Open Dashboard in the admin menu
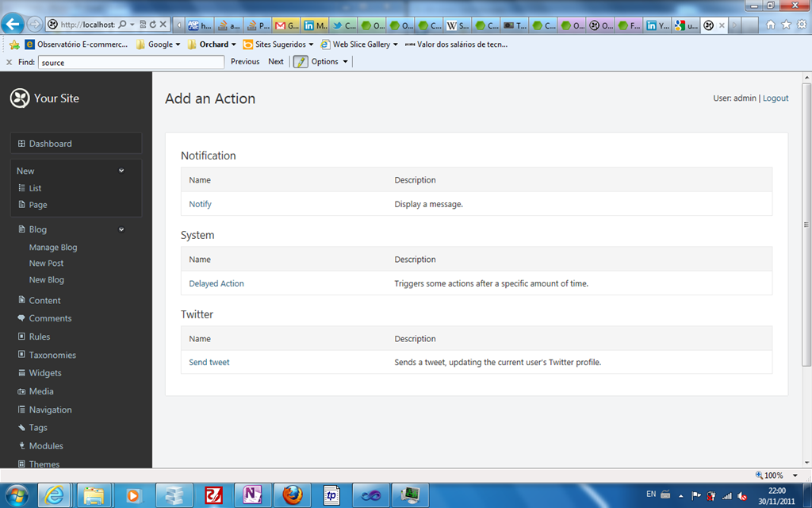This screenshot has width=812, height=508. point(50,144)
